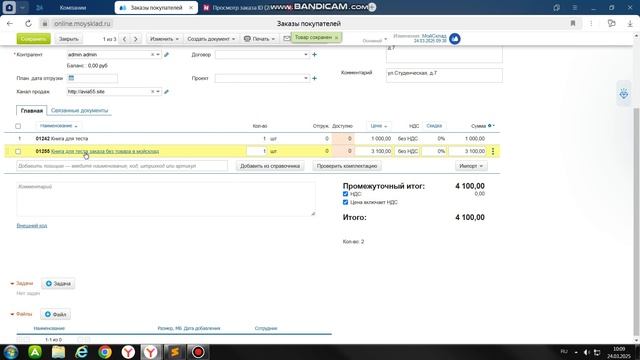Add a new Задача
Screen dimensions: 640x360
pos(58,284)
